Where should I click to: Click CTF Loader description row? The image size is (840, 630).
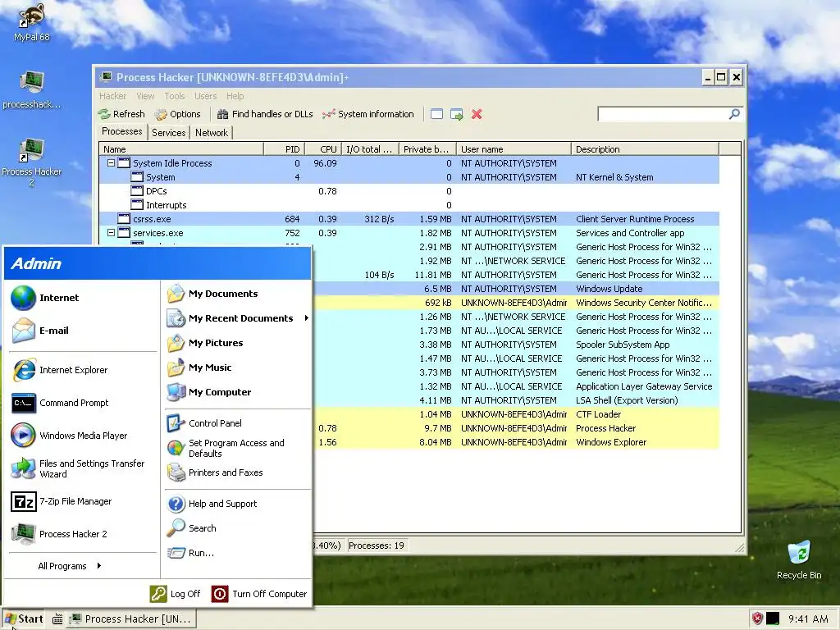point(598,414)
